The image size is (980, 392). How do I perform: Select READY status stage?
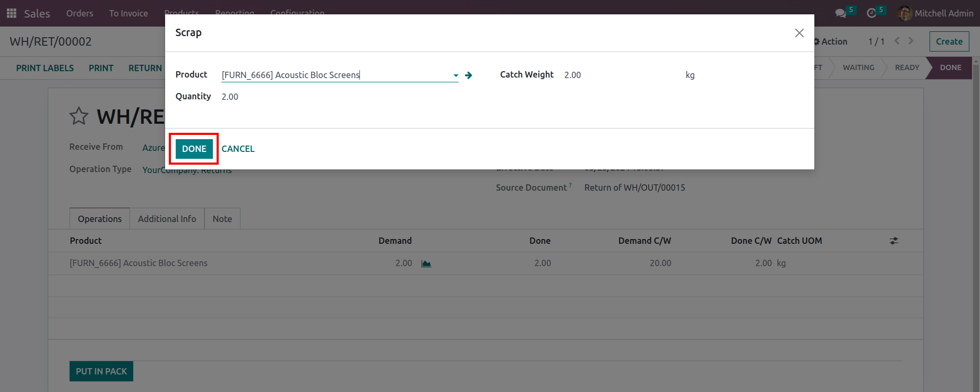[907, 67]
